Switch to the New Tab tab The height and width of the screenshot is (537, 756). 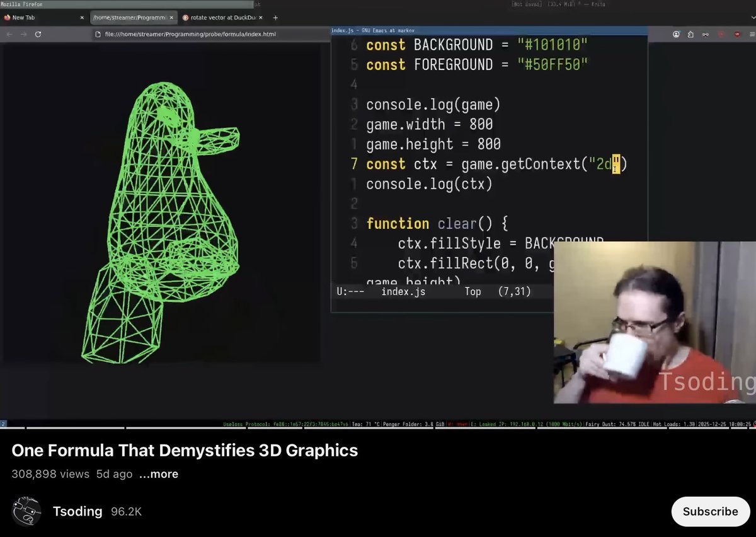click(43, 18)
